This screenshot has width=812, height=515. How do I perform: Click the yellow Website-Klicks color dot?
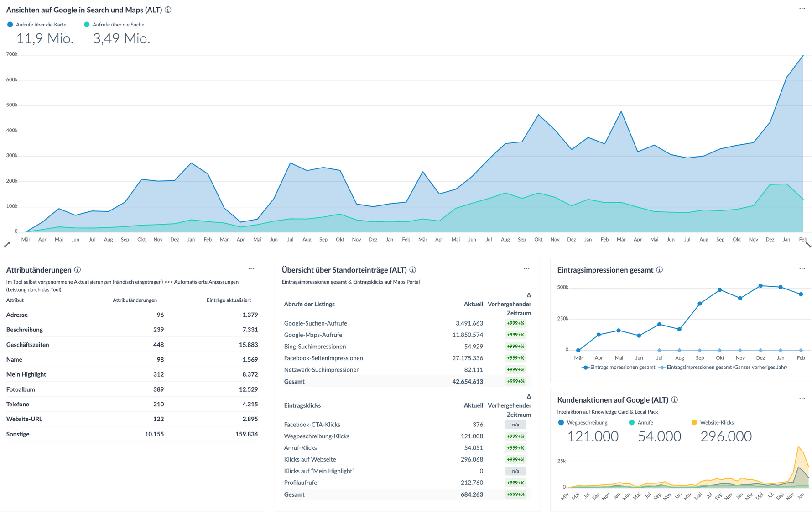coord(694,423)
